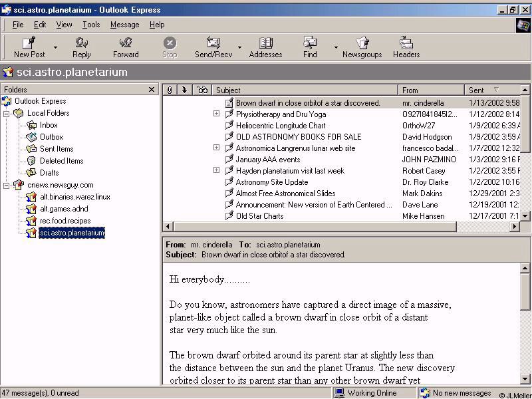Open the Message menu
Screen dimensions: 532x399
(x=124, y=25)
